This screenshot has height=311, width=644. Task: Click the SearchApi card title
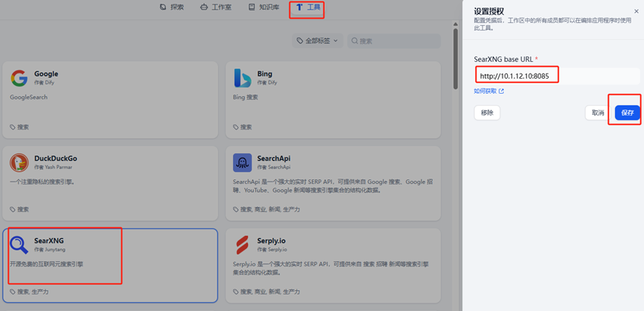(273, 158)
